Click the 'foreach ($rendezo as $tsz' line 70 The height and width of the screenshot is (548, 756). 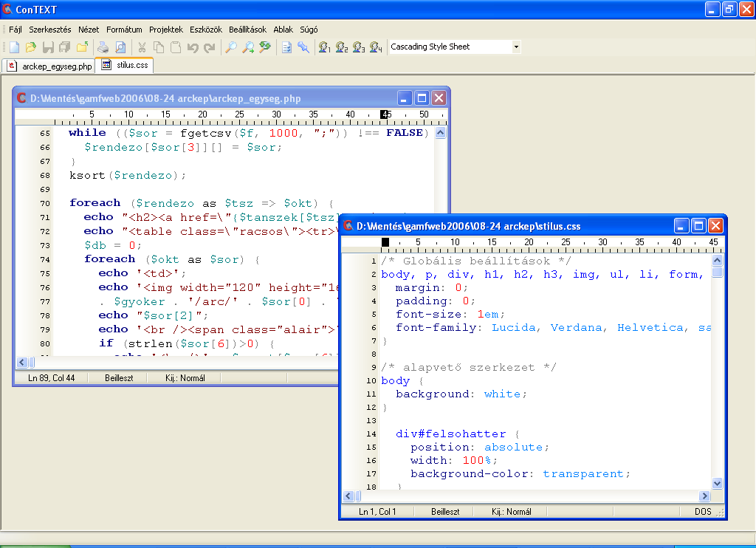point(201,203)
